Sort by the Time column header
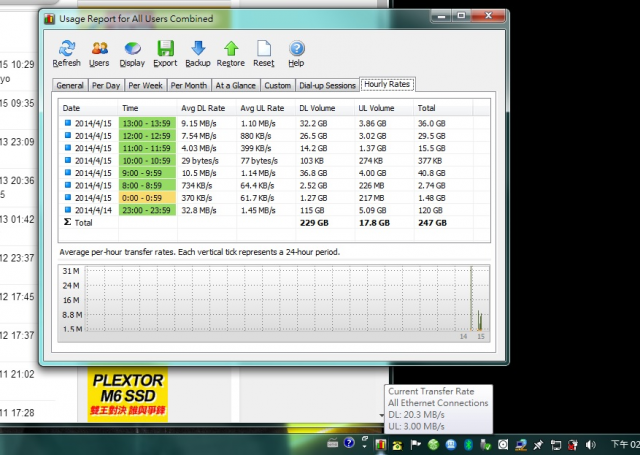Viewport: 640px width, 455px height. [x=148, y=108]
